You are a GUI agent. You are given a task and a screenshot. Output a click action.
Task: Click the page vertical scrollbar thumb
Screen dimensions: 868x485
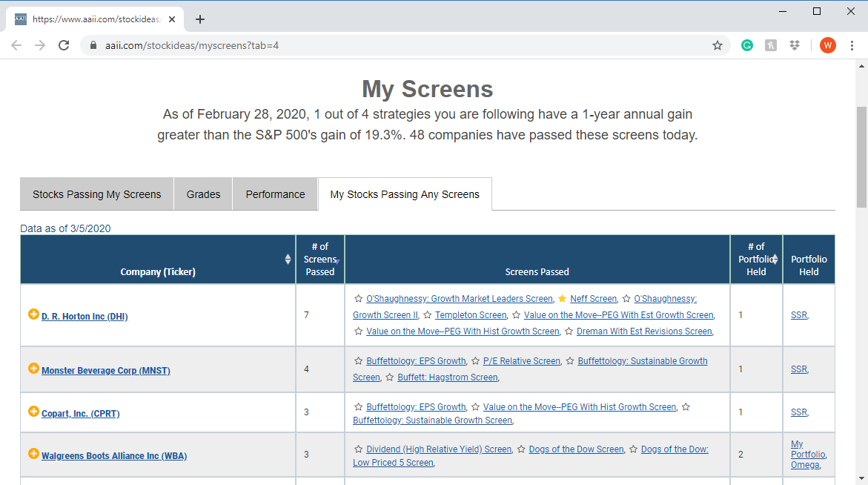pos(861,156)
